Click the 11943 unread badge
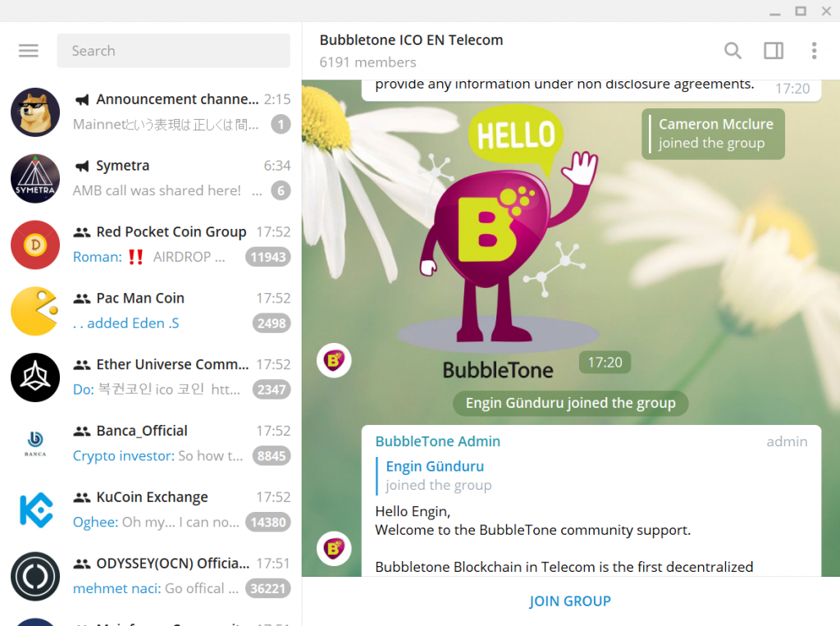Image resolution: width=840 pixels, height=626 pixels. click(268, 258)
